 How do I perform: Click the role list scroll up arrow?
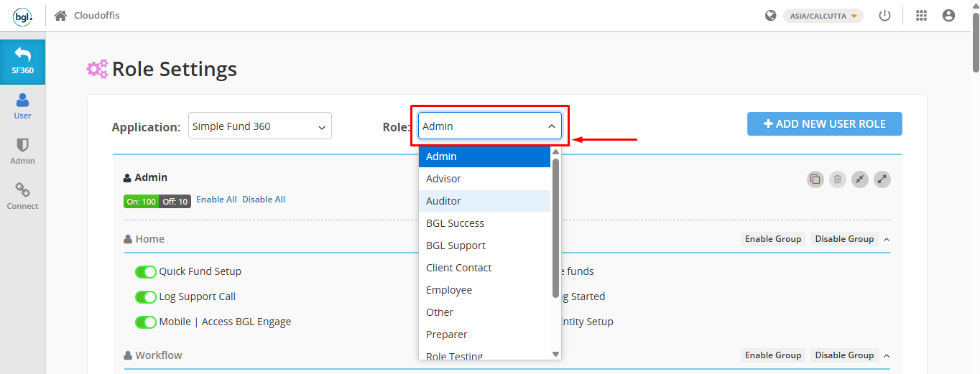[555, 151]
